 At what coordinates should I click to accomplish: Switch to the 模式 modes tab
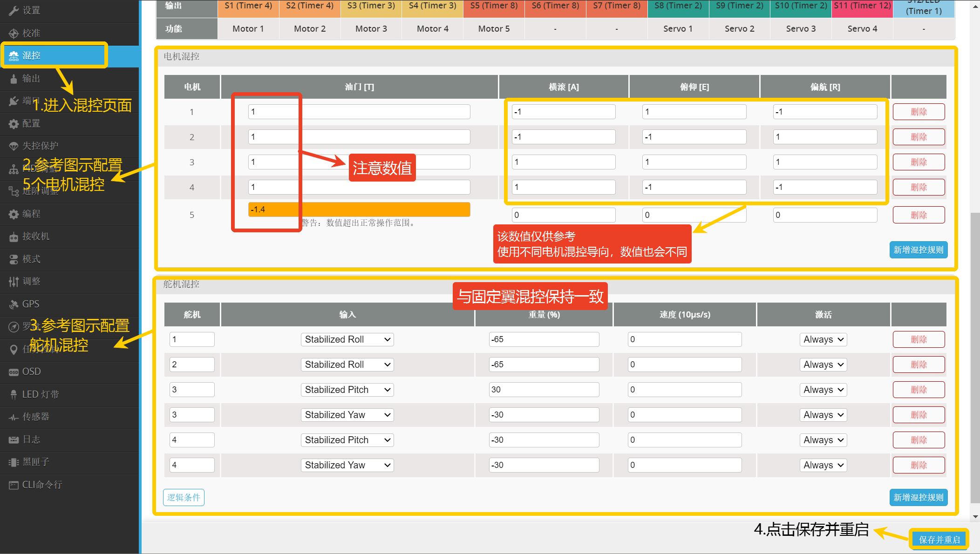point(31,259)
